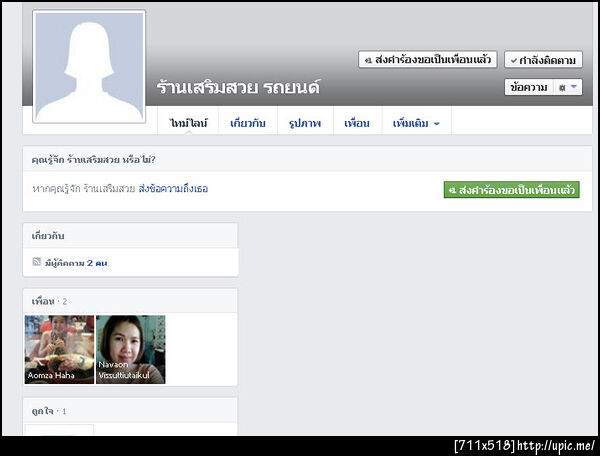Click the check mark icon on กำลังติดตาม
The height and width of the screenshot is (456, 600).
click(x=514, y=60)
